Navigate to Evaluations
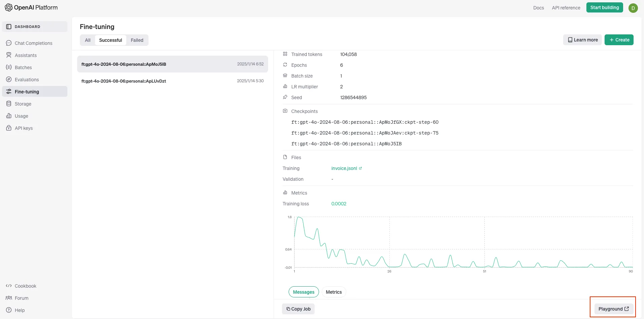Screen dimensions: 644x319 [x=35, y=80]
